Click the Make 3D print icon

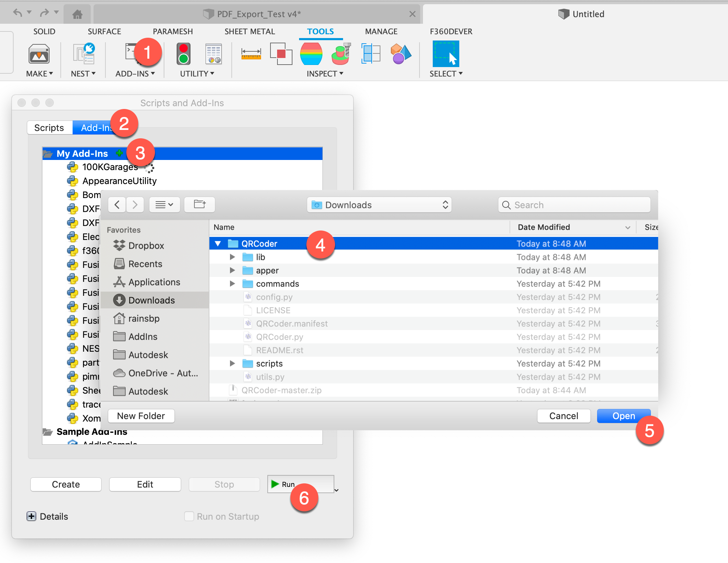(39, 54)
